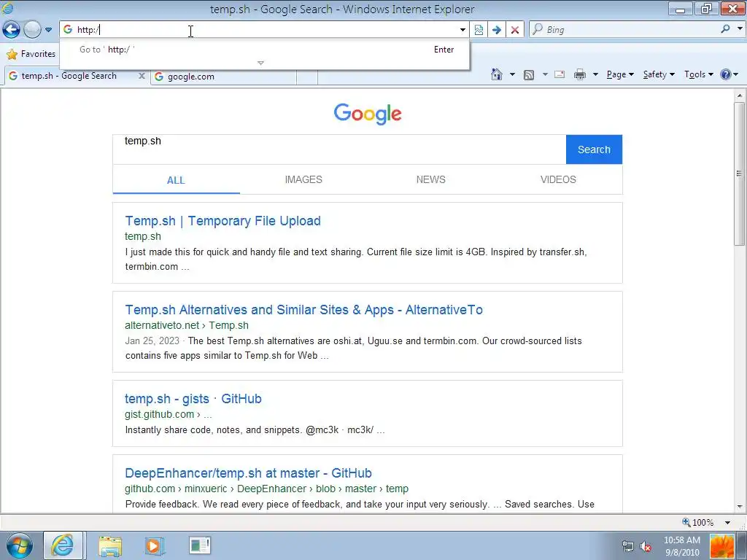The image size is (747, 560).
Task: Open the Tools menu
Action: (x=698, y=74)
